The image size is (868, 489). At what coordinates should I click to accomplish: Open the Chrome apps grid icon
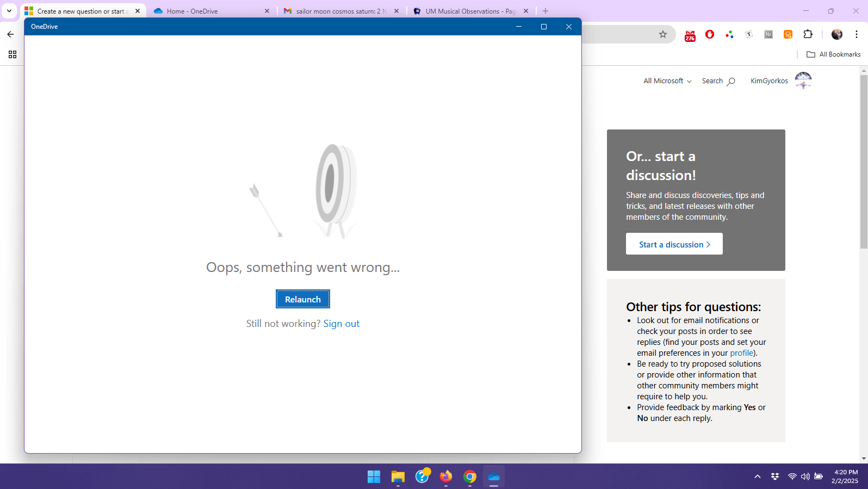click(13, 54)
